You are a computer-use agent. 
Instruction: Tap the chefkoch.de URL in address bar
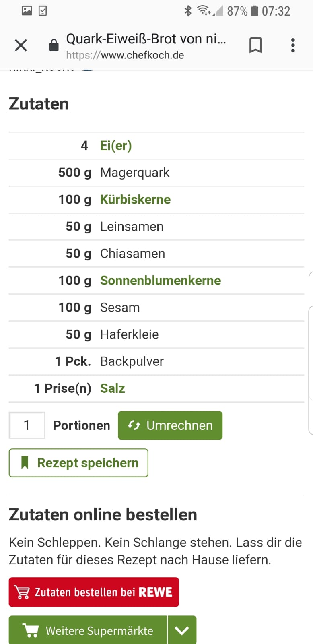point(125,55)
